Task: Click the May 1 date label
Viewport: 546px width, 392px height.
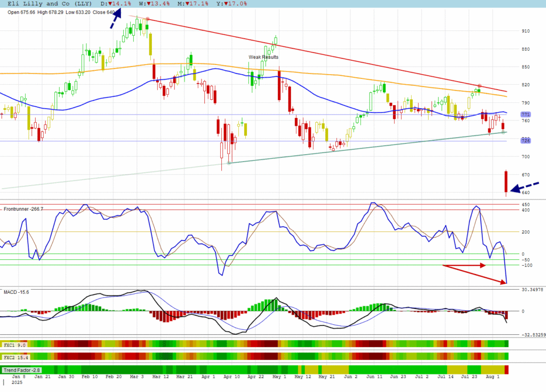Action: coord(279,377)
